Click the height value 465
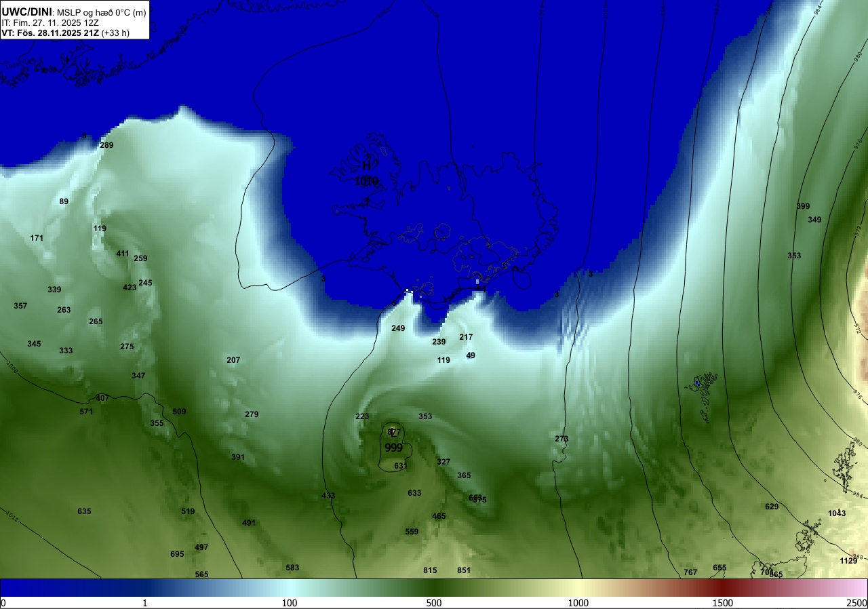 [439, 516]
